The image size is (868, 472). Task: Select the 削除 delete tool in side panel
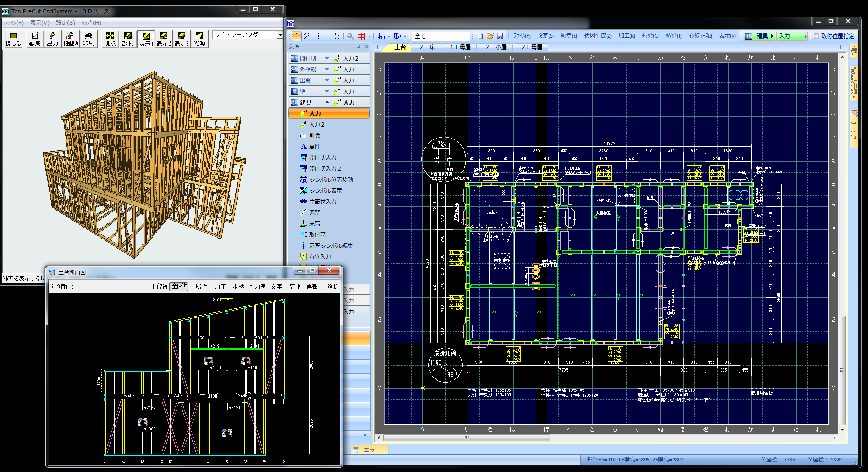pyautogui.click(x=314, y=135)
